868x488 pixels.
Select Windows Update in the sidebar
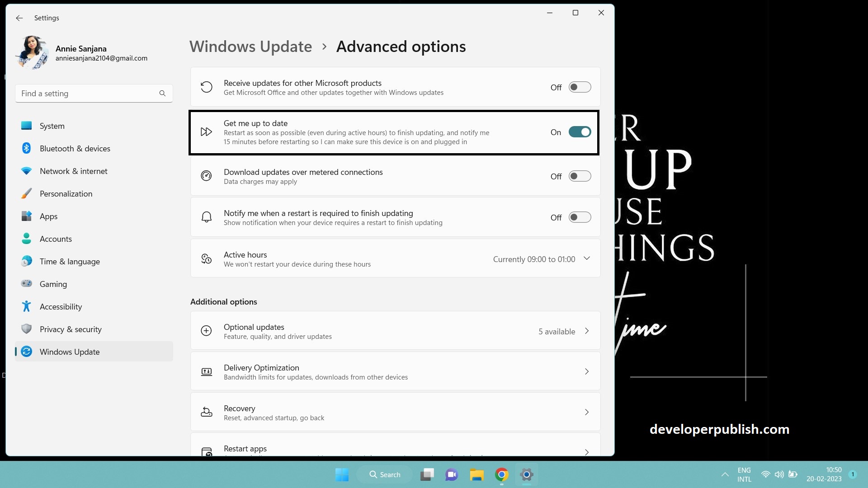(x=70, y=352)
